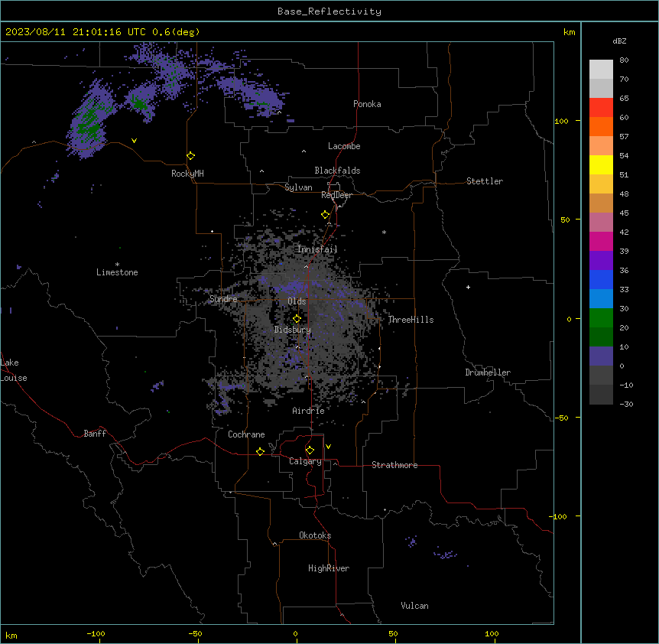
Task: Click the green radar echo northwest of RockyMH
Action: pyautogui.click(x=89, y=120)
